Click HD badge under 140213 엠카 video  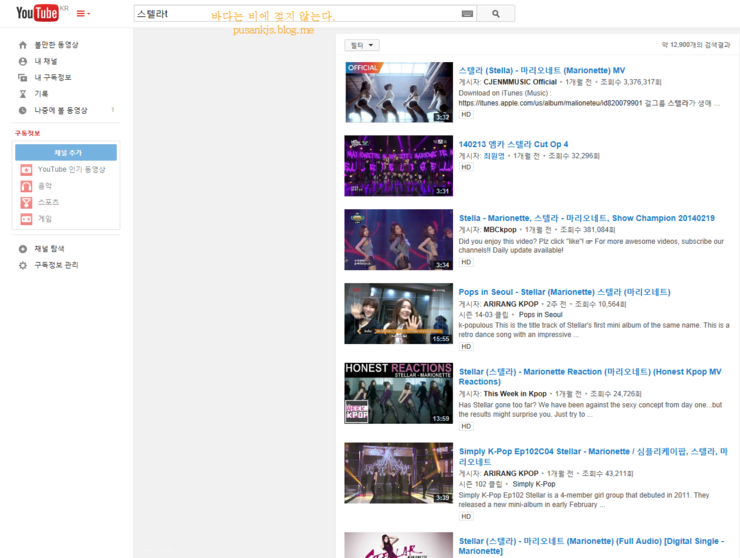[x=466, y=167]
